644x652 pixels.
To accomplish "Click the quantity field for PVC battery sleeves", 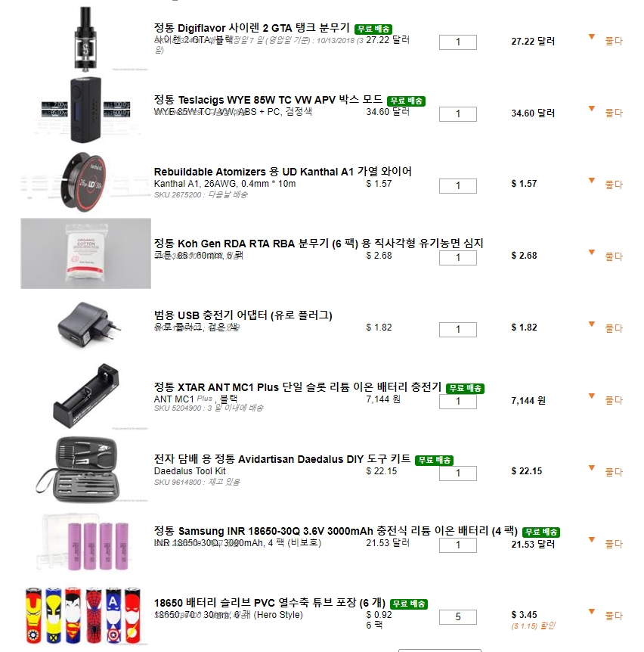I will (458, 617).
